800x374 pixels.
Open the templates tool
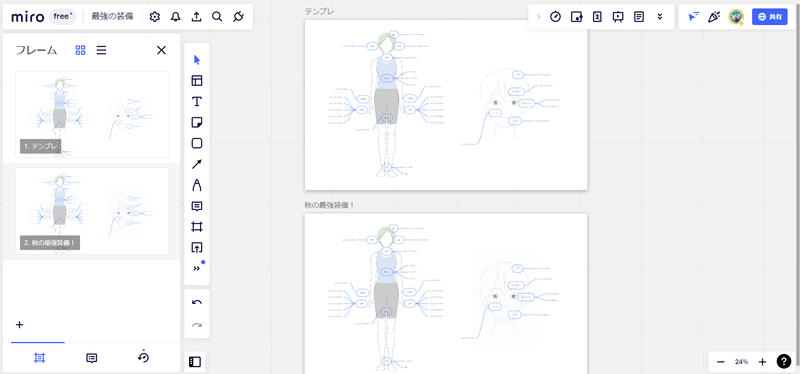click(197, 81)
